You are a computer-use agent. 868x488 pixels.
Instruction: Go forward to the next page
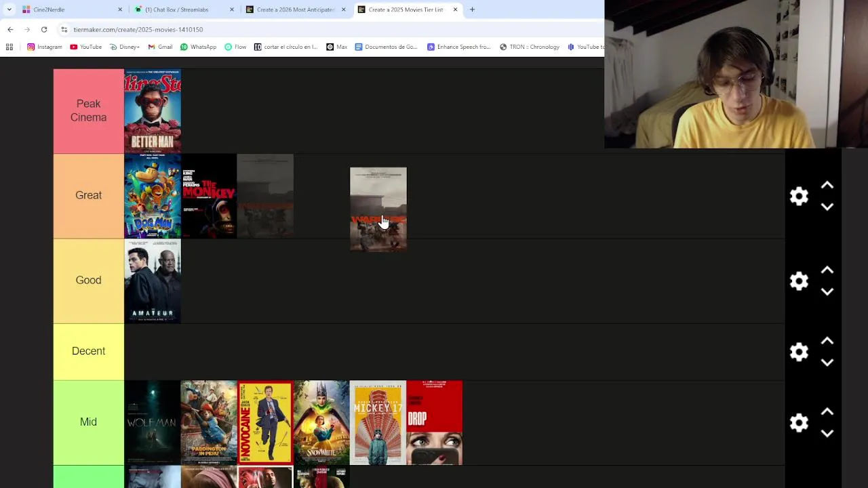(27, 29)
